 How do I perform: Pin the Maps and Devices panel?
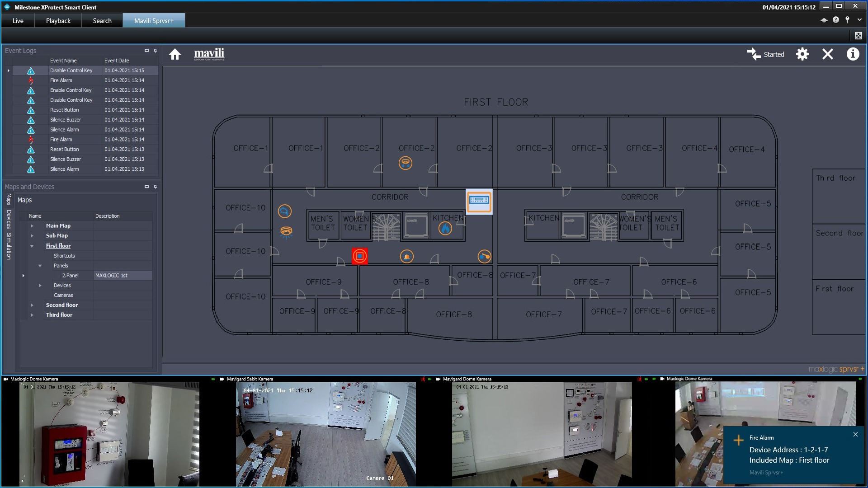point(155,187)
